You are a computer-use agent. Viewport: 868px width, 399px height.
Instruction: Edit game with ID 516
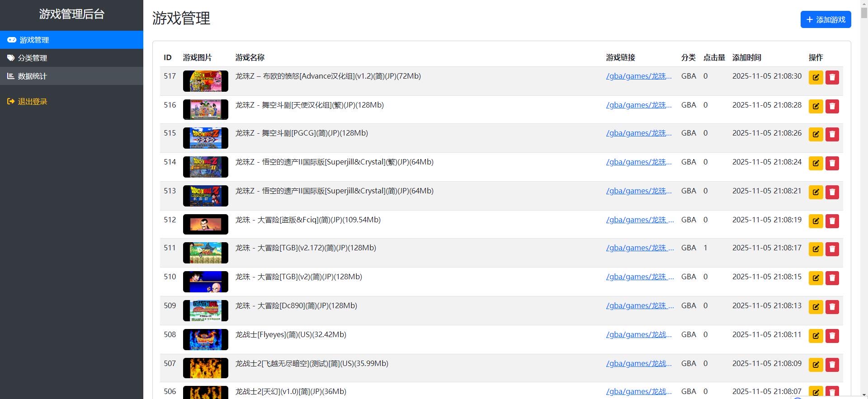(816, 106)
